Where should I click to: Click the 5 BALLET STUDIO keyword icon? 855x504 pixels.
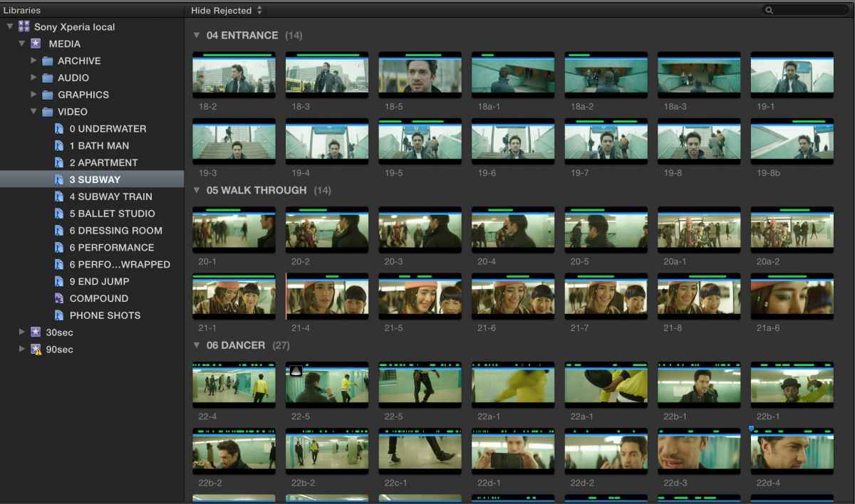[59, 214]
